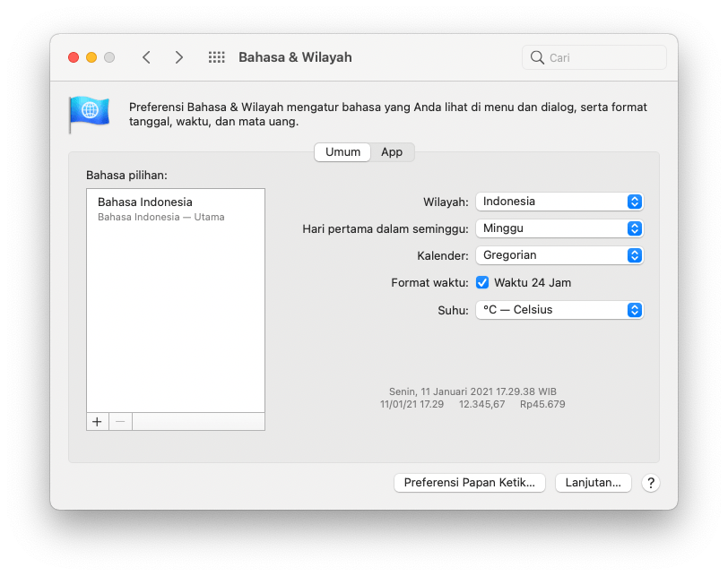Switch to the Umum tab
Image resolution: width=728 pixels, height=576 pixels.
point(342,152)
